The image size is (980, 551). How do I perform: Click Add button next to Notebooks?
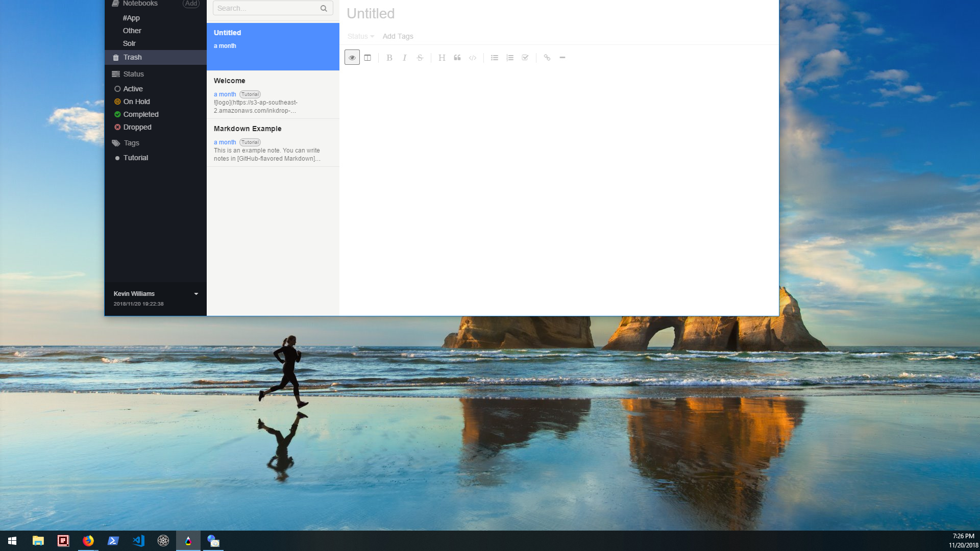(191, 4)
